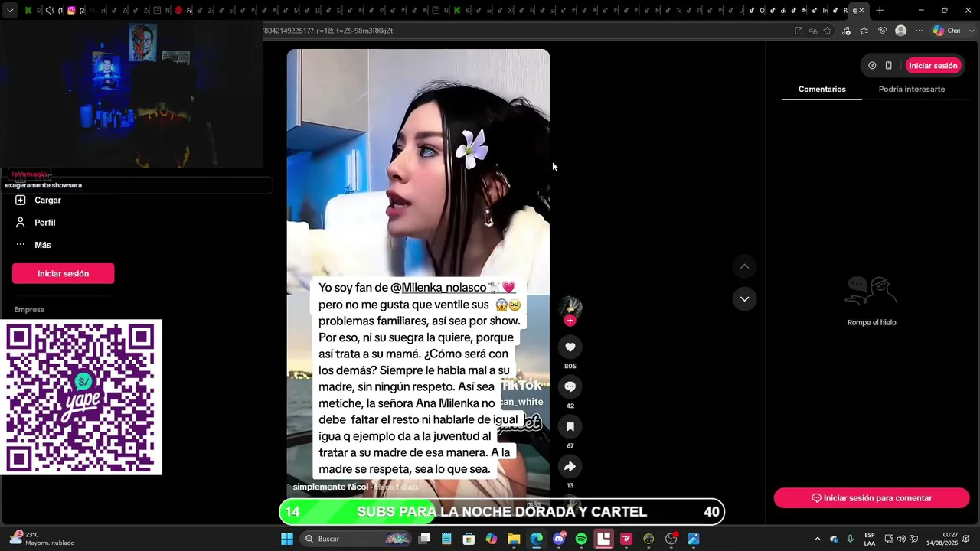Image resolution: width=980 pixels, height=551 pixels.
Task: Open Más in the sidebar
Action: tap(43, 245)
